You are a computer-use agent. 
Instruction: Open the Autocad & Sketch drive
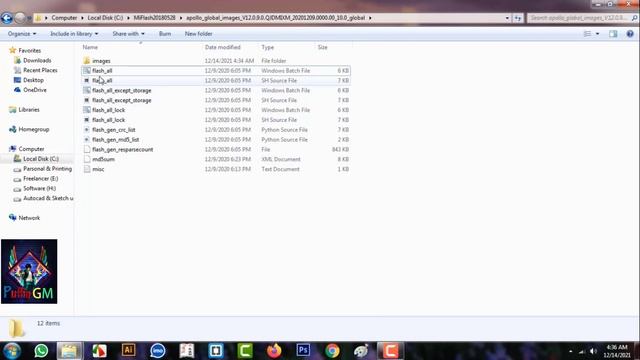pos(48,198)
